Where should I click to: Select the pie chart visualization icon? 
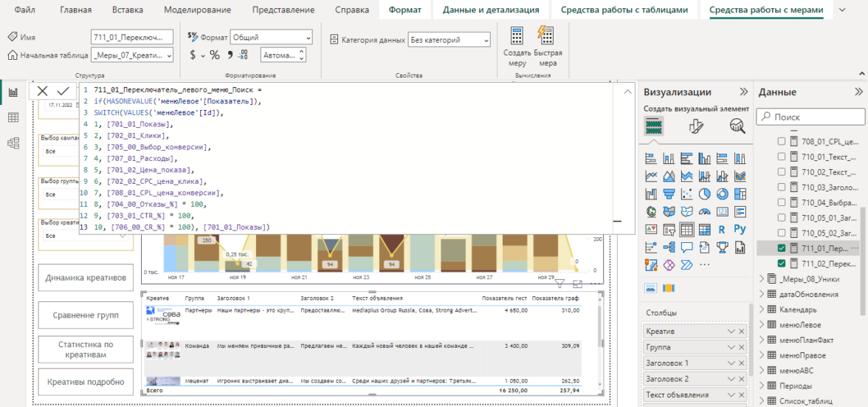point(704,194)
